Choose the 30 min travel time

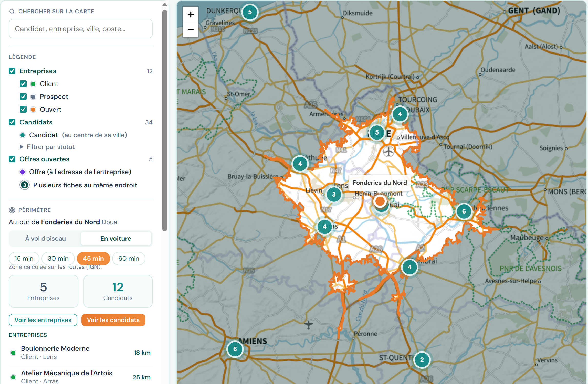point(58,259)
